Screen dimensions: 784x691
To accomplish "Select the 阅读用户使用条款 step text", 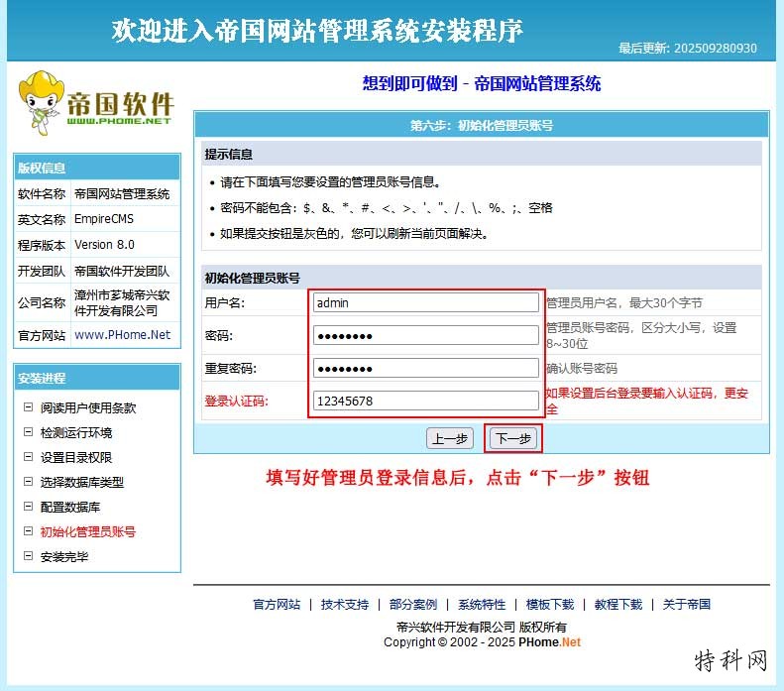I will coord(88,407).
